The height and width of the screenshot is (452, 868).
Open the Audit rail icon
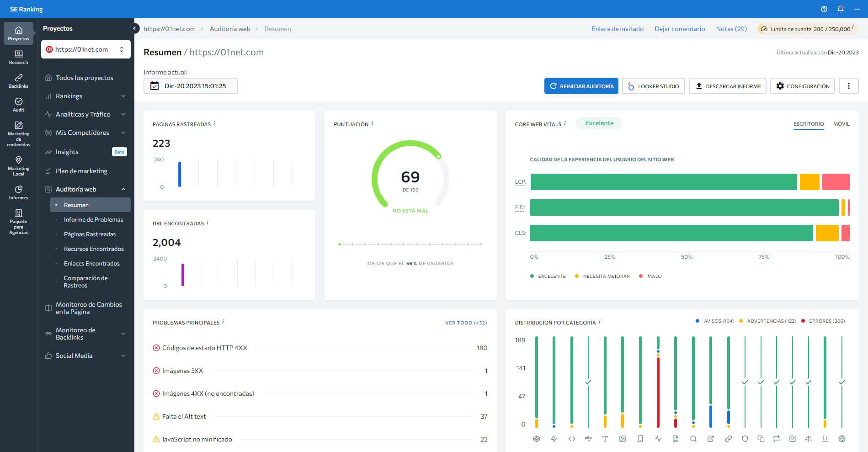(x=18, y=105)
